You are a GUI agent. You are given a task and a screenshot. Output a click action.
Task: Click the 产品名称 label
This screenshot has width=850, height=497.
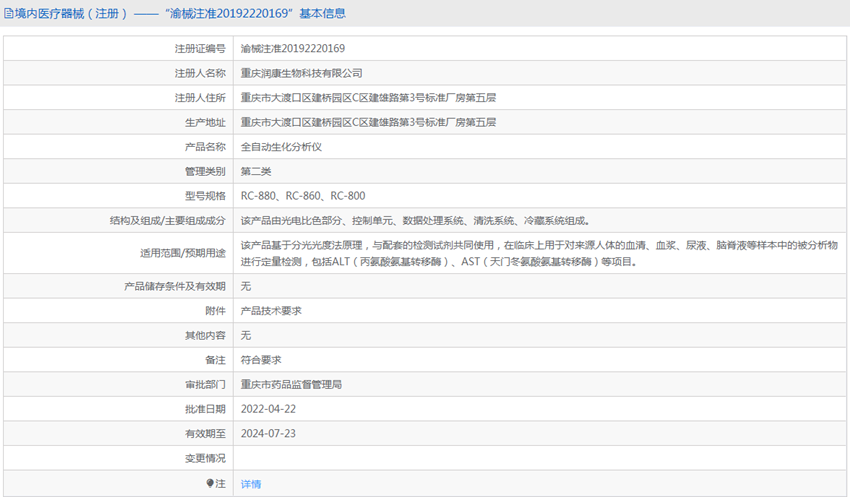tap(205, 147)
